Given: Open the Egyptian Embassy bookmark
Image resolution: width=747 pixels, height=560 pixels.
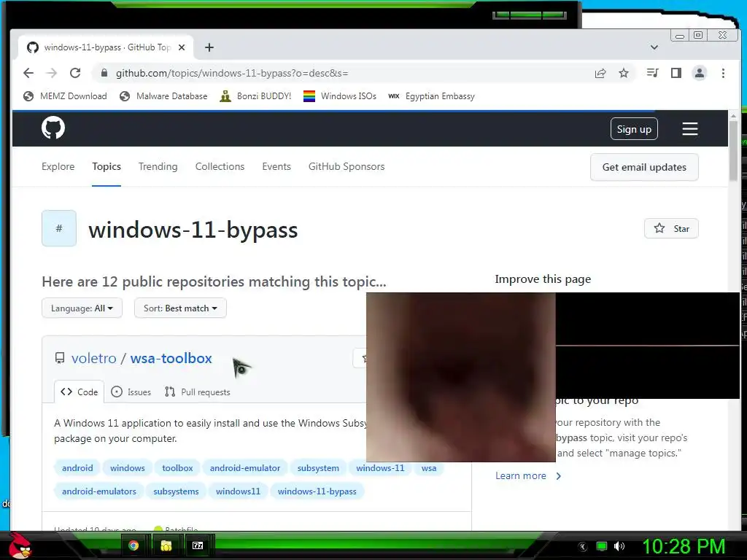Looking at the screenshot, I should [432, 96].
